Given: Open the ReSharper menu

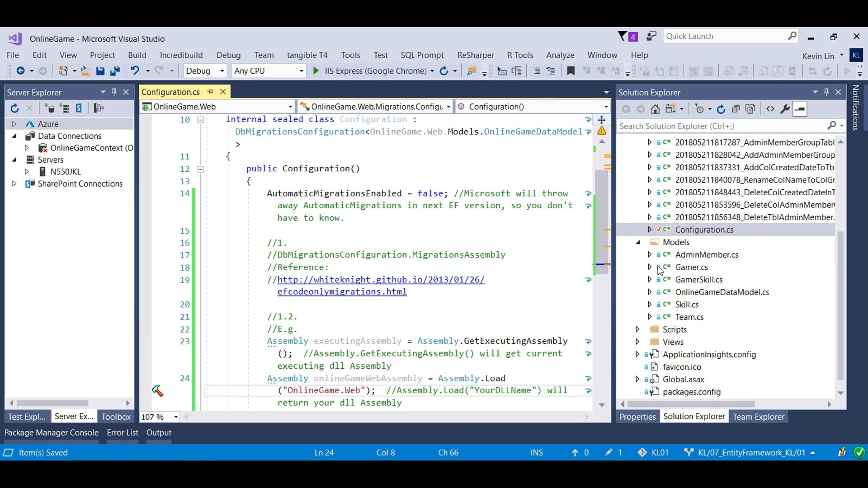Looking at the screenshot, I should pyautogui.click(x=475, y=55).
